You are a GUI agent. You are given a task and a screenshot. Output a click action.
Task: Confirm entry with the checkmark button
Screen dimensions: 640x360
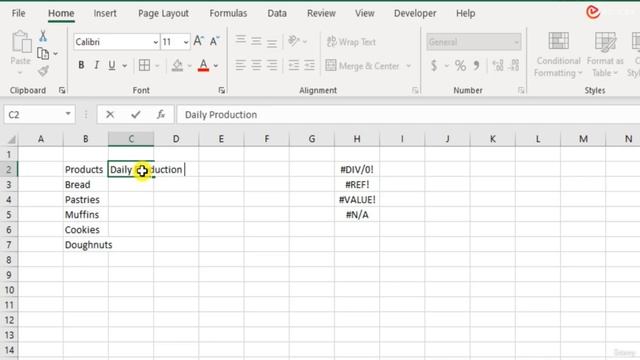tap(136, 115)
